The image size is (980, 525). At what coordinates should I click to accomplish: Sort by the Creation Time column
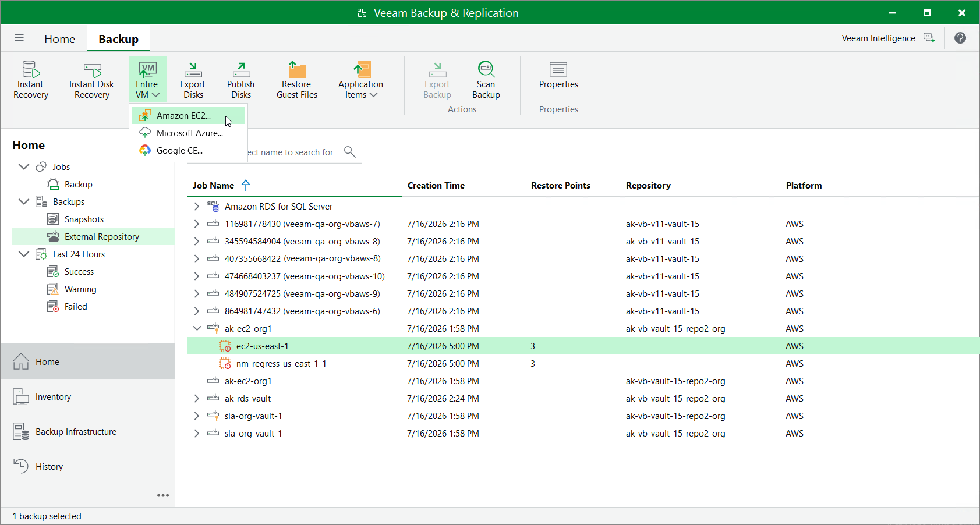(436, 186)
